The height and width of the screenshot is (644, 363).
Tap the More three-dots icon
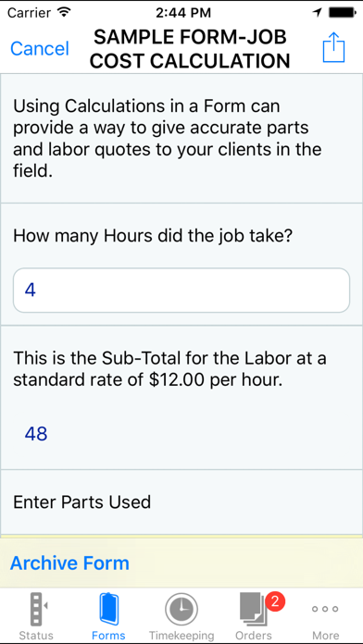[325, 609]
